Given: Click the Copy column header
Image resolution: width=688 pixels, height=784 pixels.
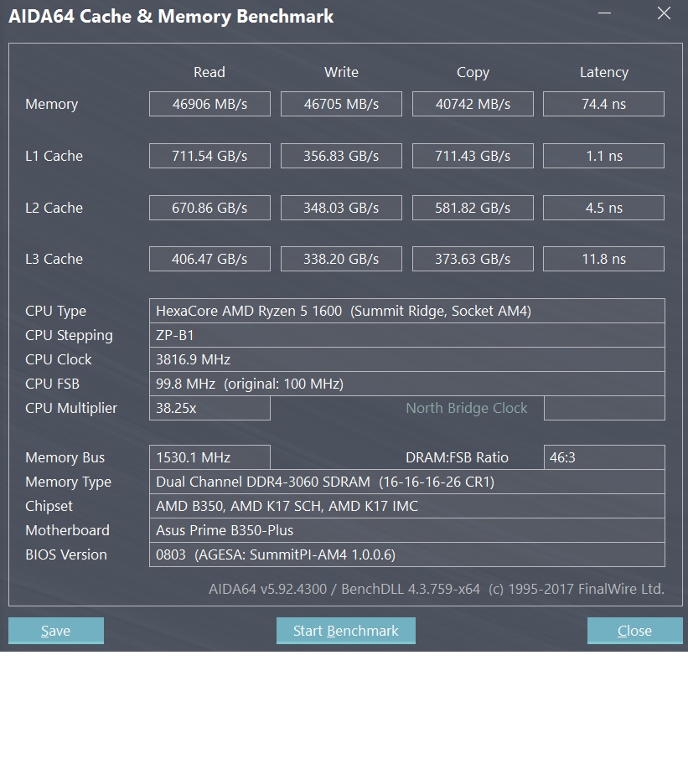Looking at the screenshot, I should coord(473,73).
